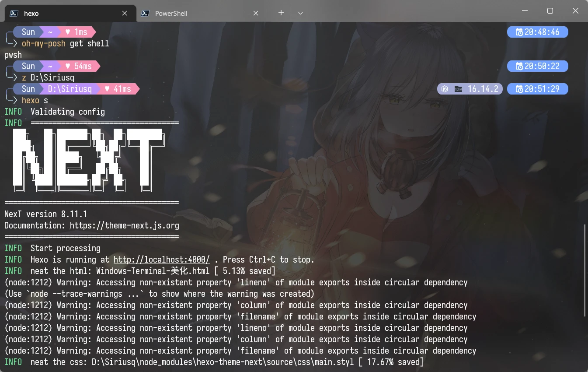Switch to the PowerShell tab
The height and width of the screenshot is (372, 588).
coord(201,13)
